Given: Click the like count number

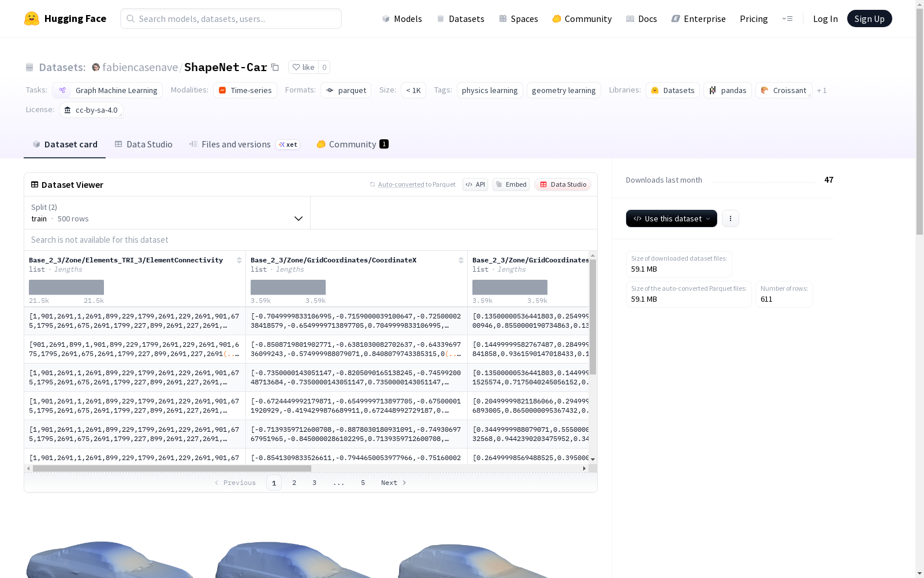Looking at the screenshot, I should pyautogui.click(x=325, y=67).
